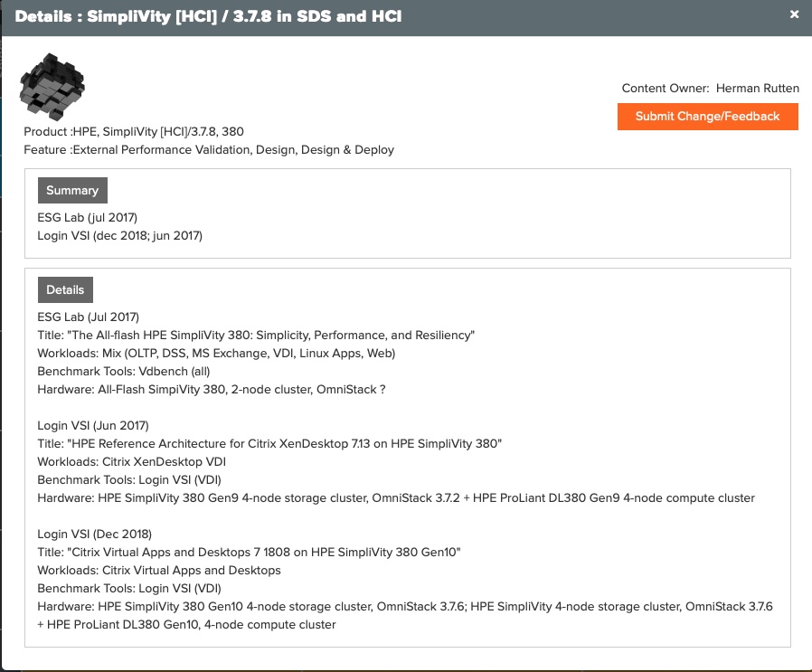Viewport: 812px width, 672px height.
Task: Click 'Citrix Virtual Apps and Desktops 7 1808' title
Action: (x=249, y=553)
